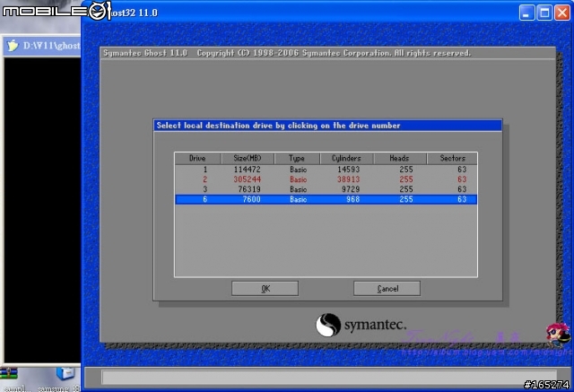Click the OK button
Screen dimensions: 574x392
[x=265, y=289]
